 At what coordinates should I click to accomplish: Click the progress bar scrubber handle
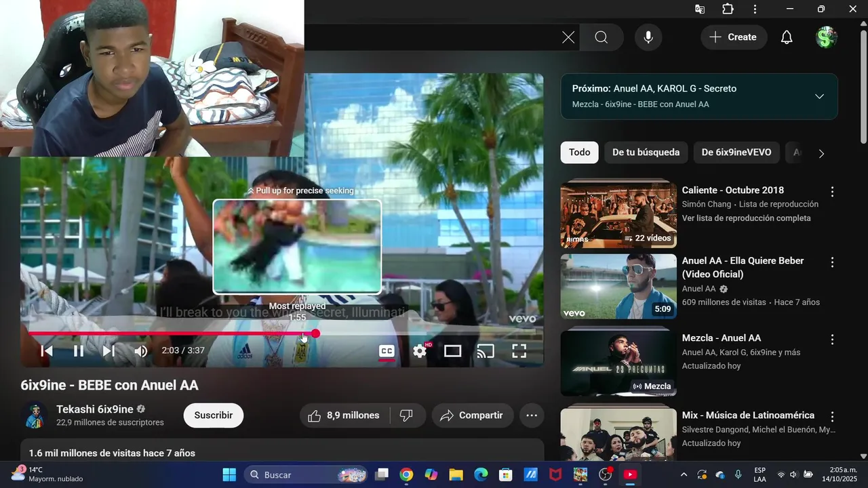point(315,333)
